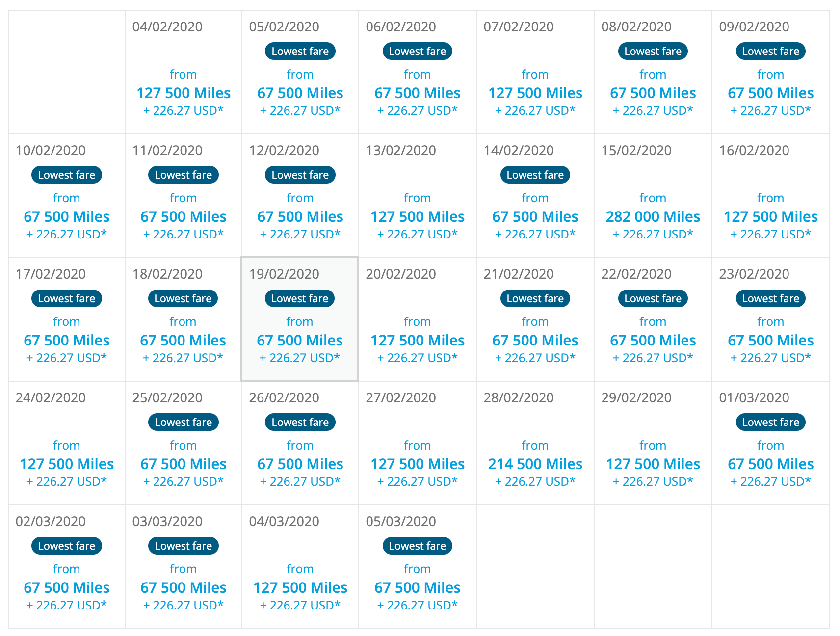Select the 02/03/2020 miles fare
Screen dimensions: 840x636
[x=67, y=587]
